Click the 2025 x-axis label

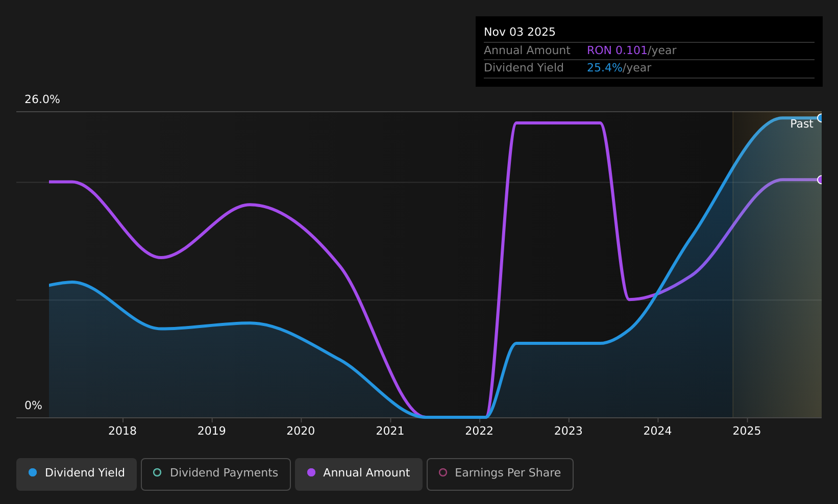tap(747, 431)
